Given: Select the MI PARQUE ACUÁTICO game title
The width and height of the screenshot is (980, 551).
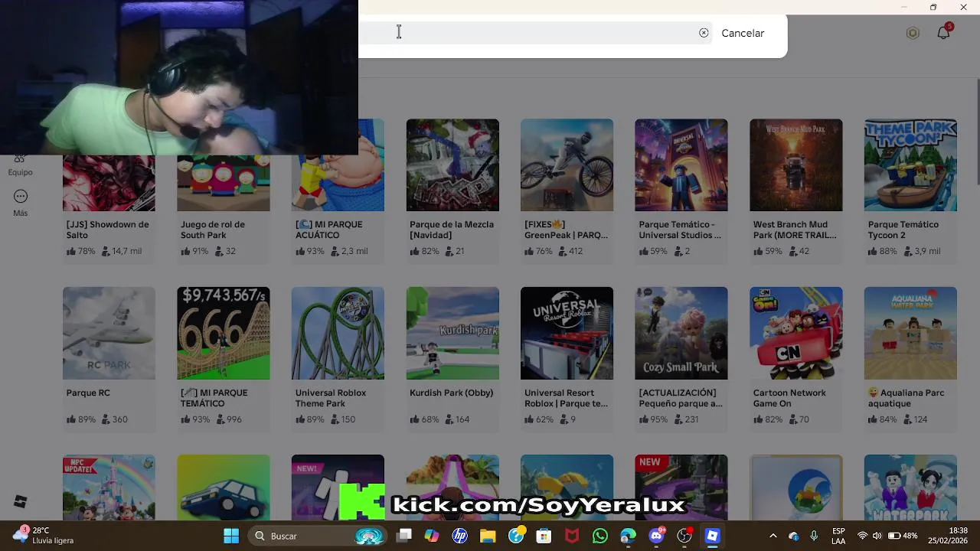Looking at the screenshot, I should (x=329, y=230).
